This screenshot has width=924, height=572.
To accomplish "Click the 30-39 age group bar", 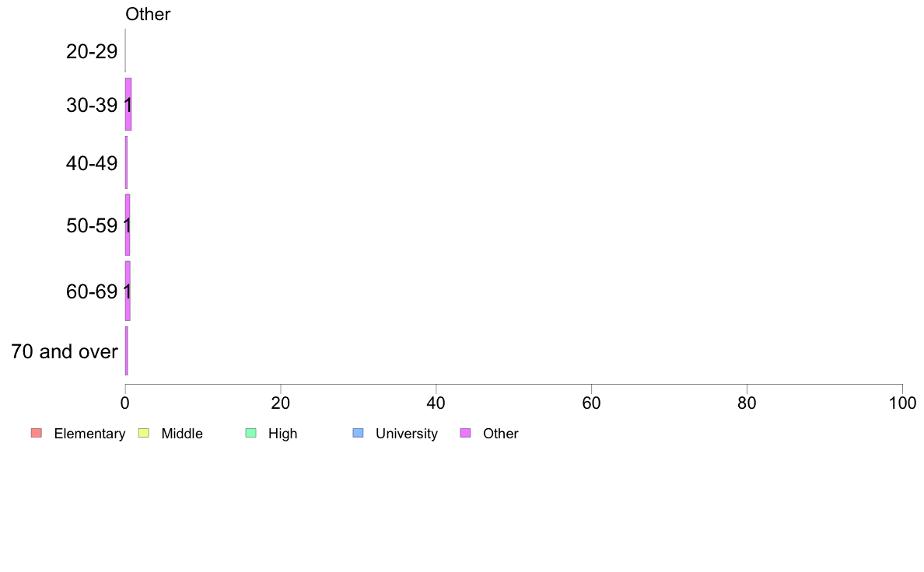I will pos(128,104).
